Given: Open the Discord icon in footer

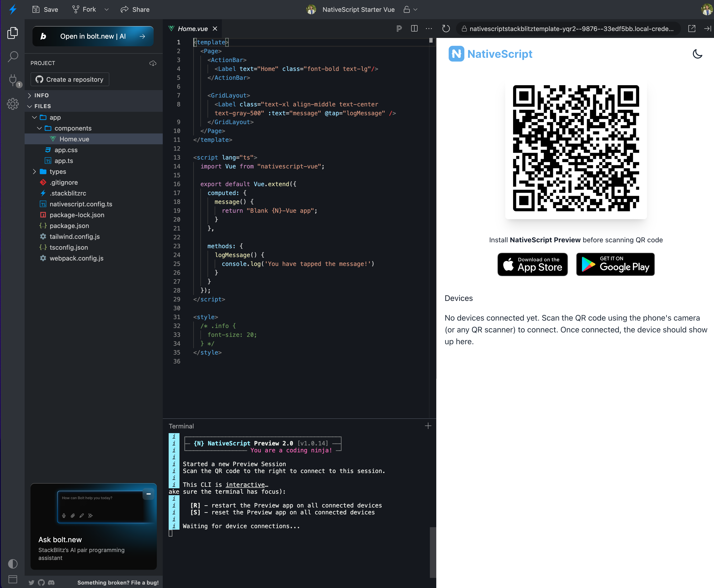Looking at the screenshot, I should 51,582.
